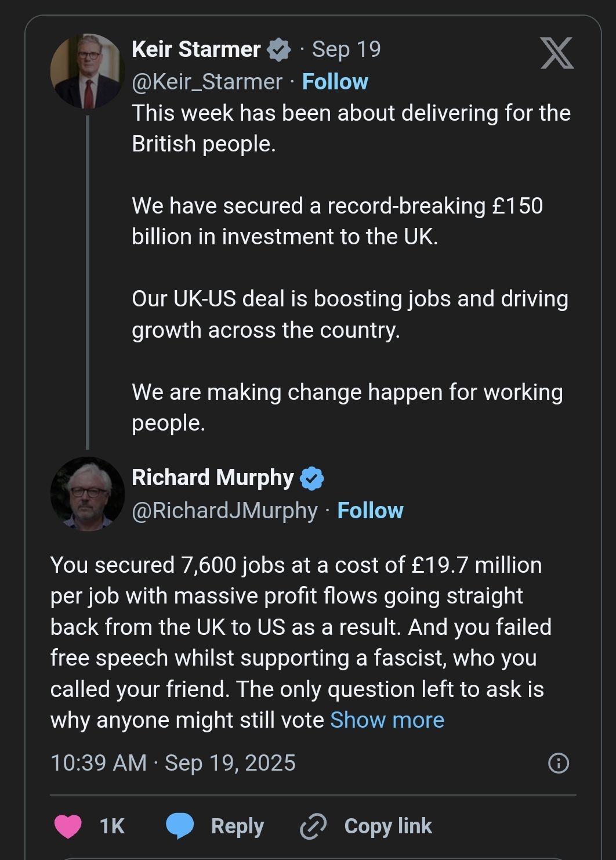Follow the @Keir_Starmer account
The image size is (616, 860).
[335, 82]
